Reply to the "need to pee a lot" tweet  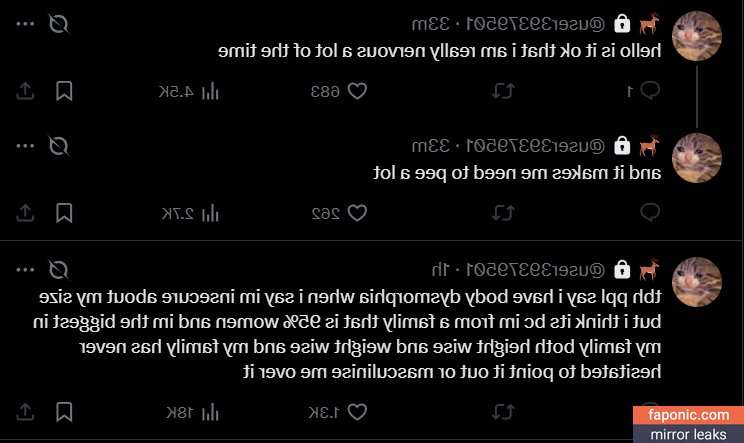click(650, 212)
